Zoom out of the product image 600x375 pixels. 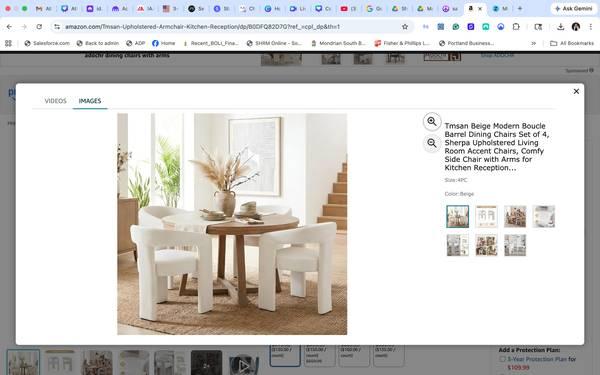click(432, 143)
